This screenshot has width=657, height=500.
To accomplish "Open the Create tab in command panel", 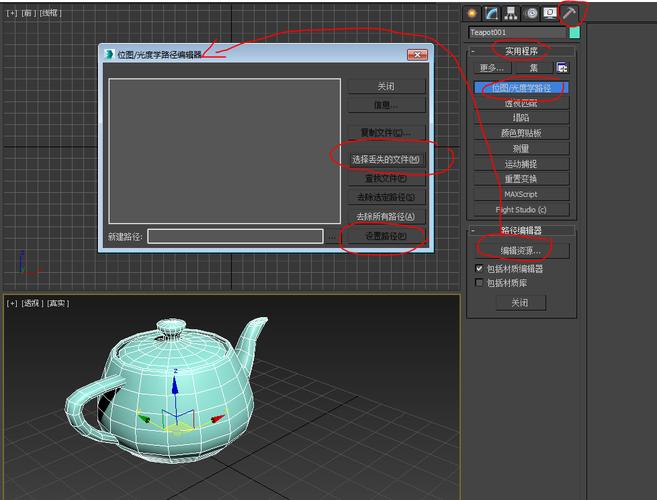I will [473, 13].
